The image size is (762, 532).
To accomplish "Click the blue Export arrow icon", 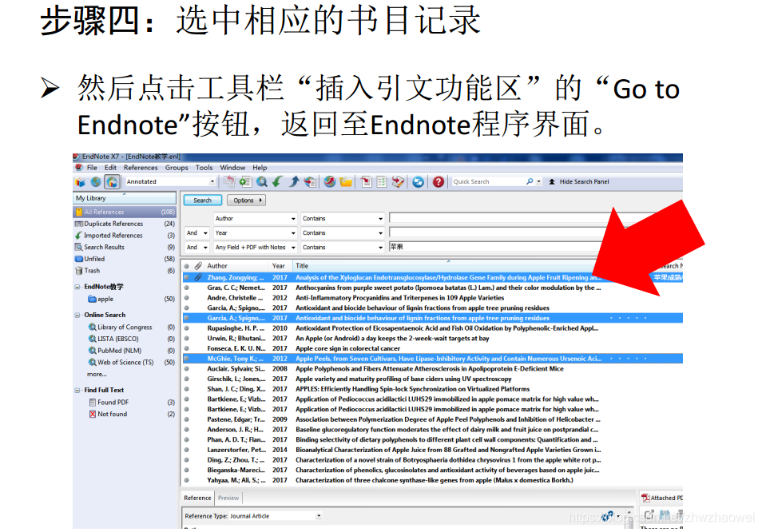I will tap(293, 181).
